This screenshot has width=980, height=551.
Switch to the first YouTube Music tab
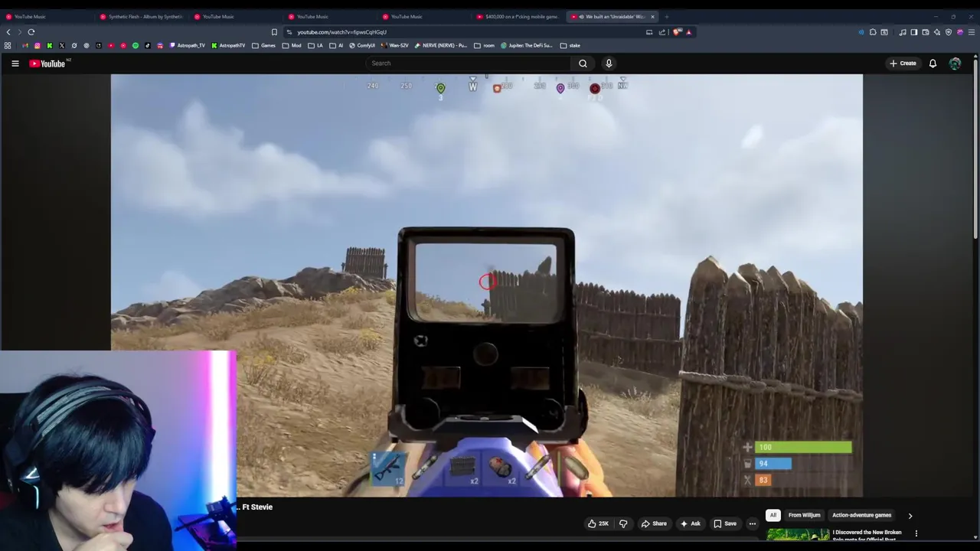(46, 16)
